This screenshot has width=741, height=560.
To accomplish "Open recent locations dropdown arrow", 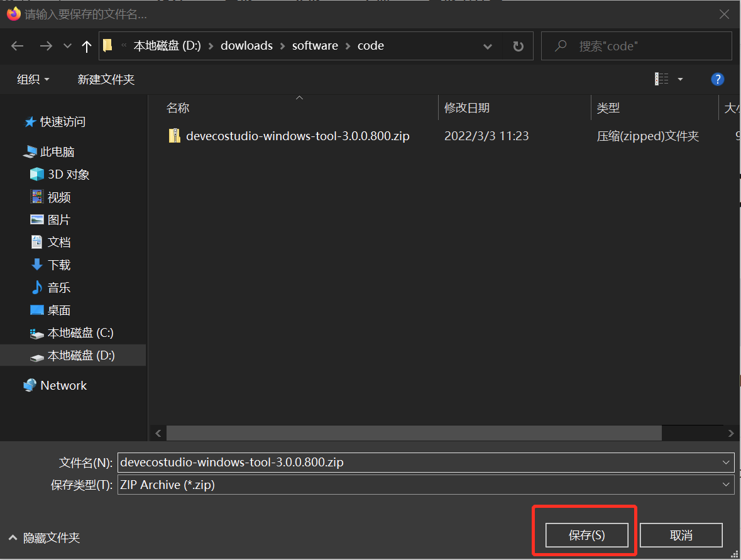I will (x=67, y=46).
